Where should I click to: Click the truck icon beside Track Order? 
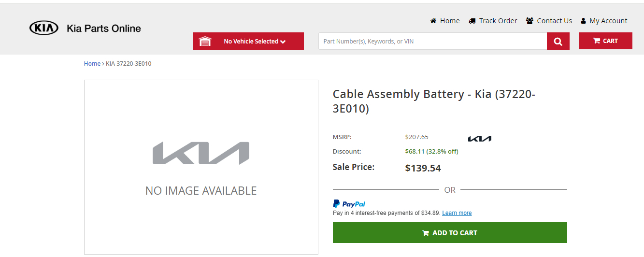tap(472, 21)
